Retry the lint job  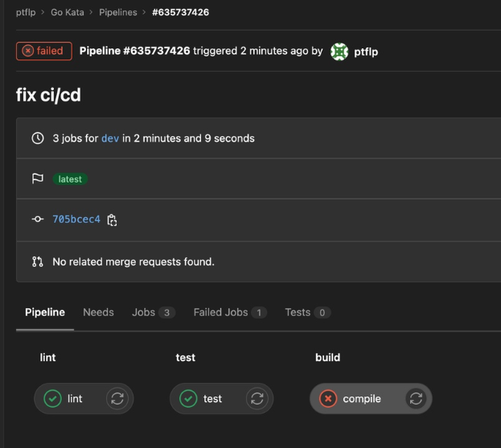point(117,398)
